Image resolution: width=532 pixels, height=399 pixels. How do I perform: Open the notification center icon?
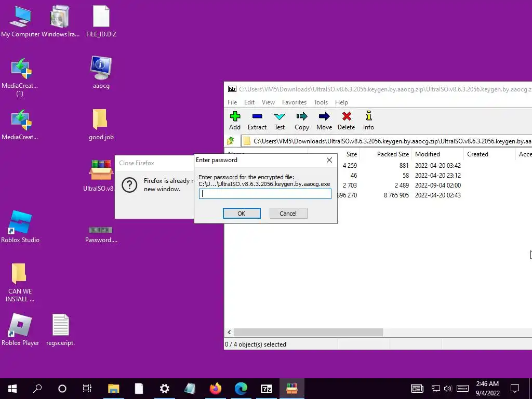[x=515, y=389]
